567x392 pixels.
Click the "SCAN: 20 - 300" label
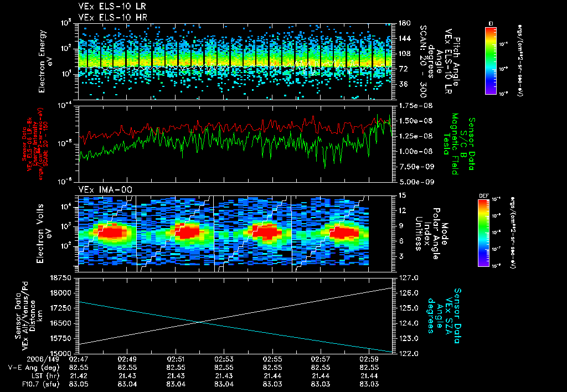pyautogui.click(x=422, y=61)
